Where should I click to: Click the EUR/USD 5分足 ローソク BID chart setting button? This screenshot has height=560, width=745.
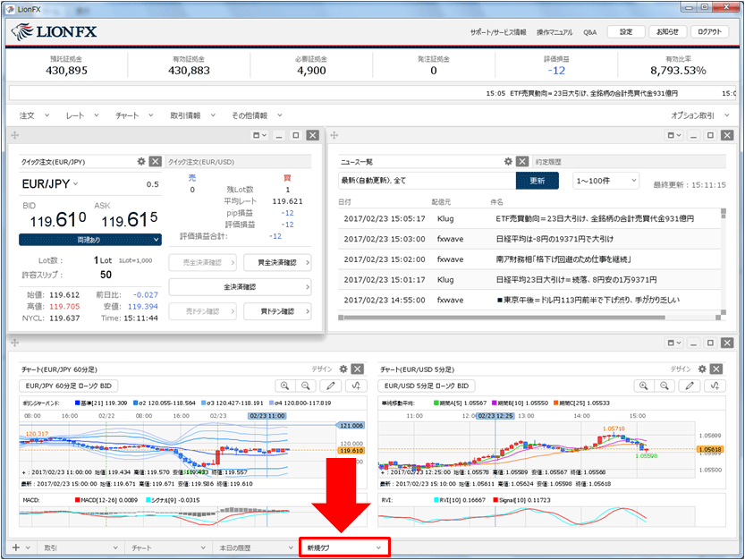(427, 386)
